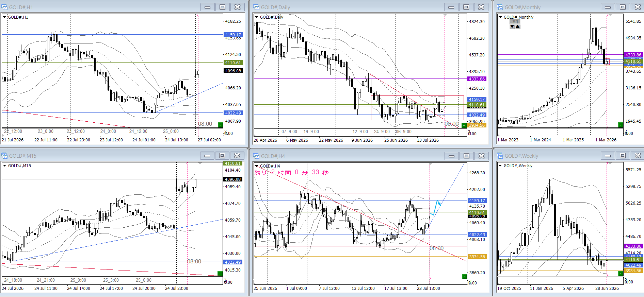
Task: Click the GOLD#,H1 window title text
Action: click(x=21, y=7)
